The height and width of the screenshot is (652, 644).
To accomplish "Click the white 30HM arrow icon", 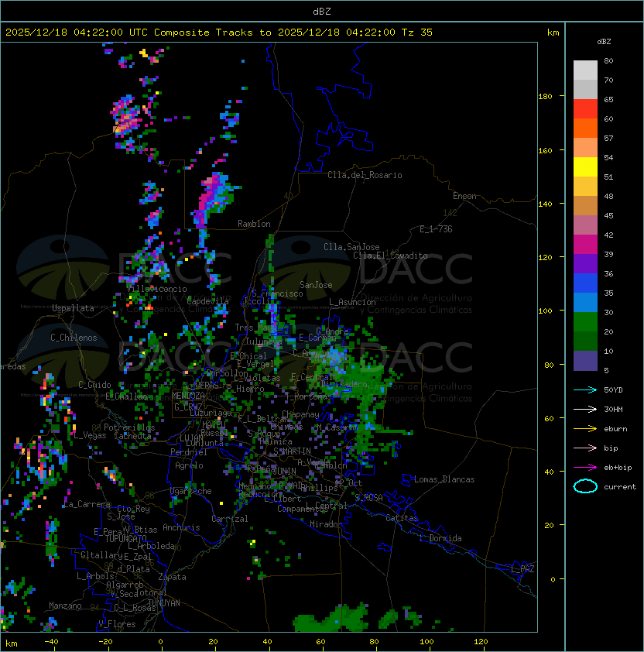I will [x=585, y=410].
